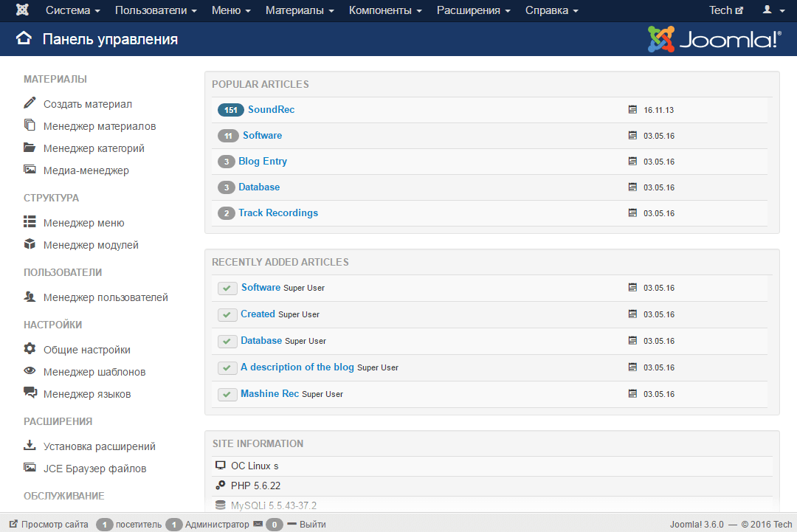Viewport: 797px width, 532px height.
Task: Select the download icon for Установка расширений
Action: click(30, 446)
